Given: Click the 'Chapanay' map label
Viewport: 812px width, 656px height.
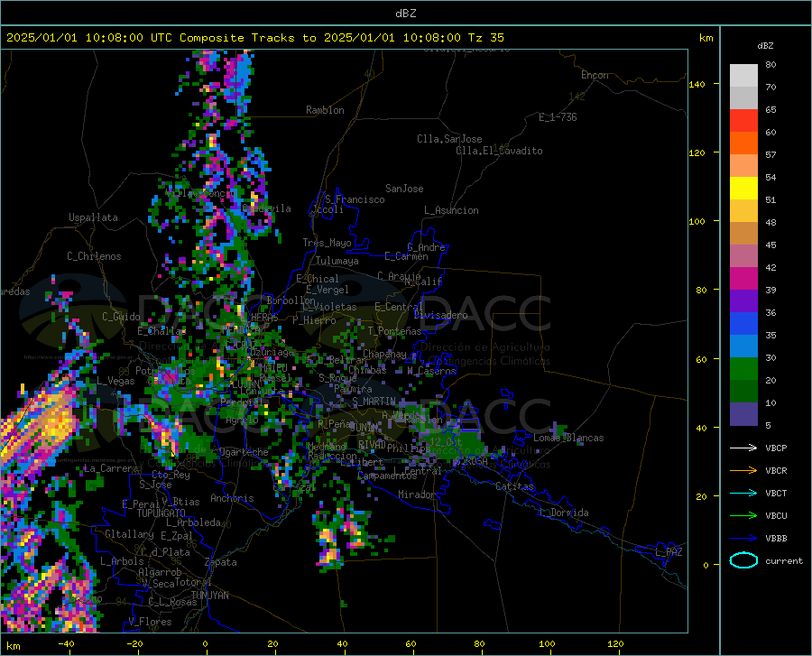Looking at the screenshot, I should point(384,354).
